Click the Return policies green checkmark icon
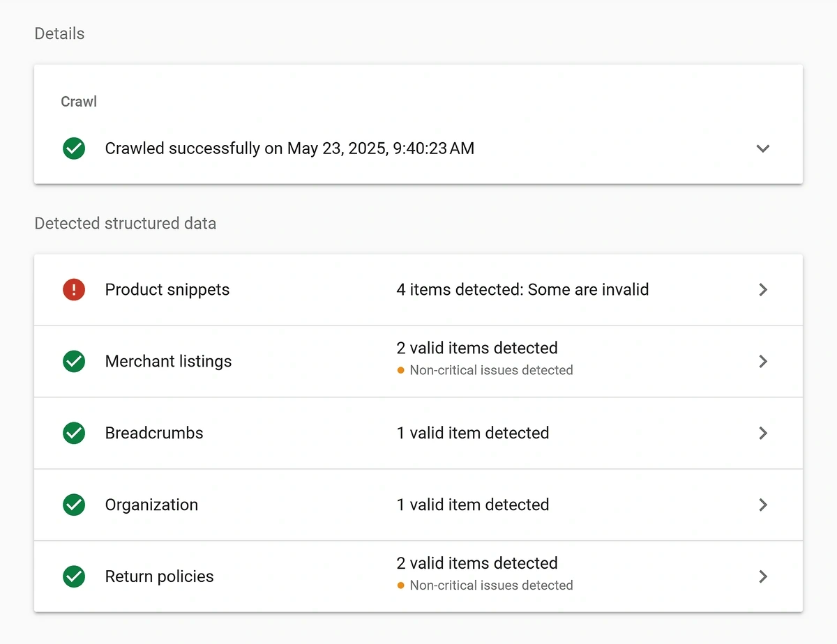 click(74, 576)
